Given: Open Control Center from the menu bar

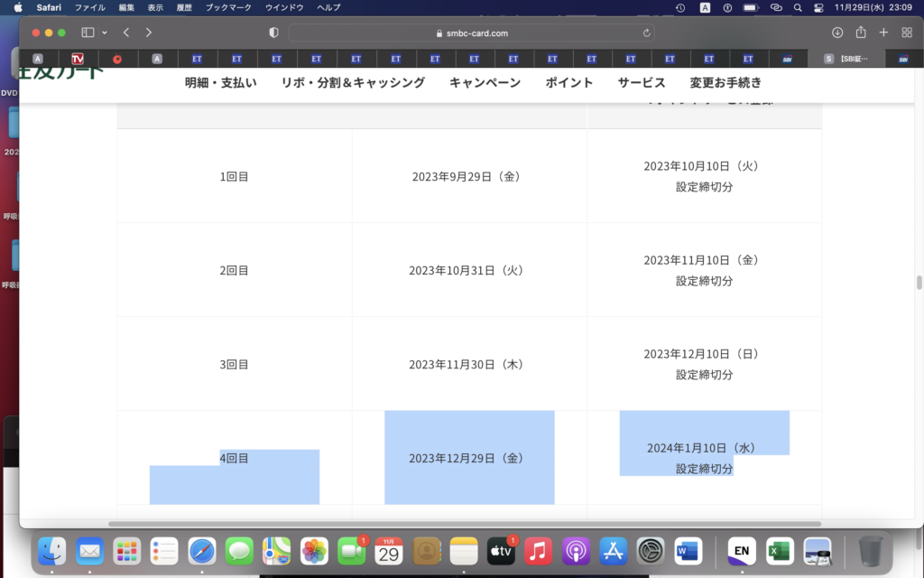Looking at the screenshot, I should pos(818,7).
